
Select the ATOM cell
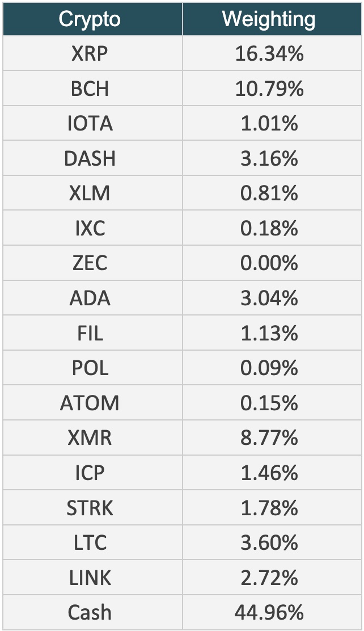(92, 403)
